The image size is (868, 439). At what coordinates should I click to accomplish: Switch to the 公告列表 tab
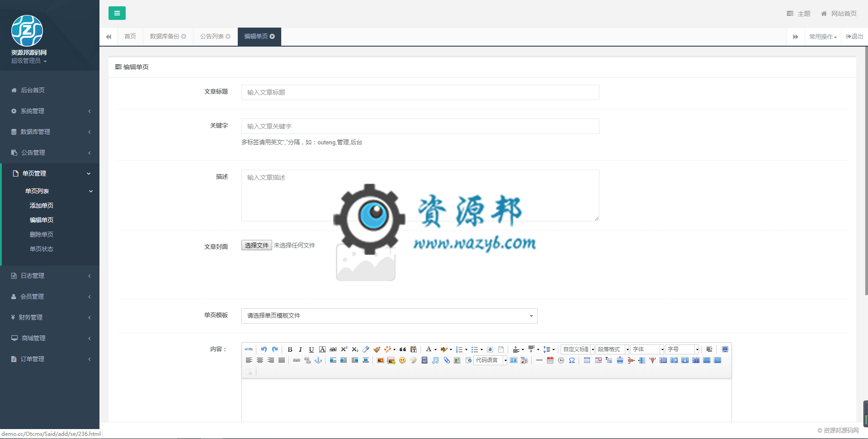point(212,36)
